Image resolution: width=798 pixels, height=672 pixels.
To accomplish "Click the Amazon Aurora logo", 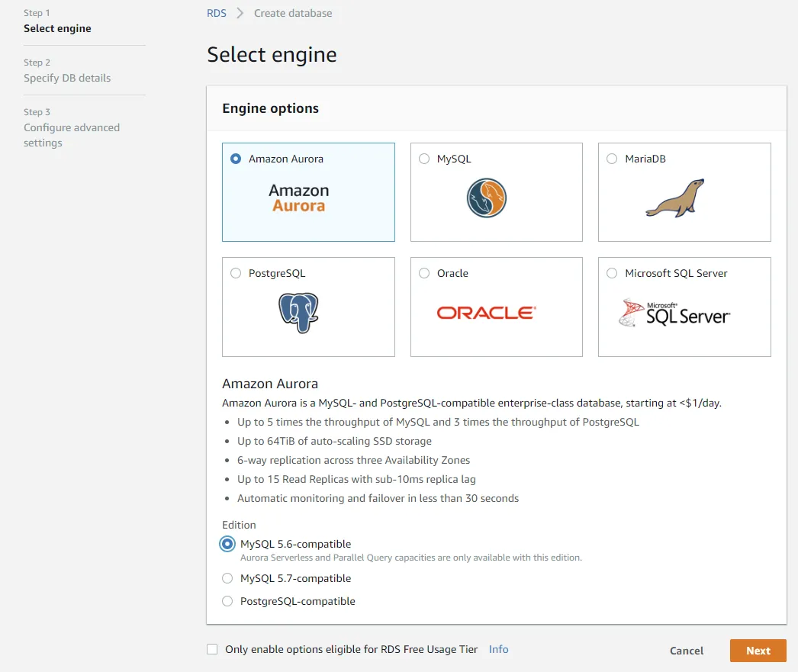I will (299, 198).
